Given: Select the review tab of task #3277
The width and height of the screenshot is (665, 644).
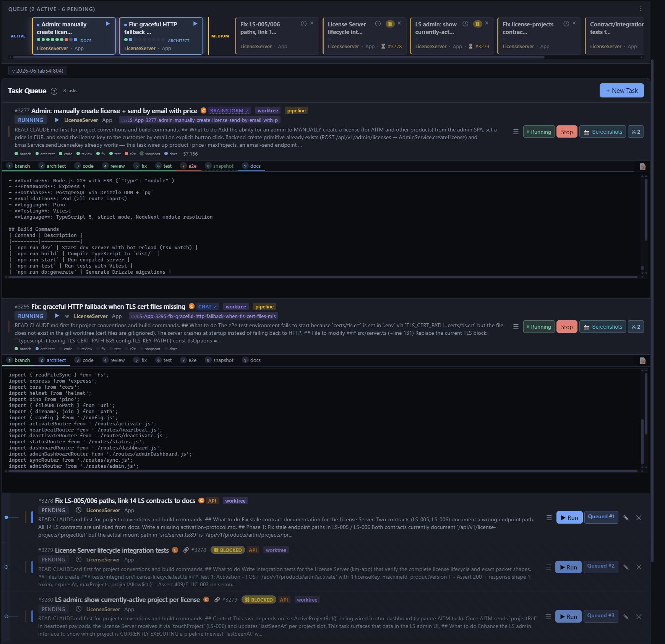Looking at the screenshot, I should click(114, 166).
